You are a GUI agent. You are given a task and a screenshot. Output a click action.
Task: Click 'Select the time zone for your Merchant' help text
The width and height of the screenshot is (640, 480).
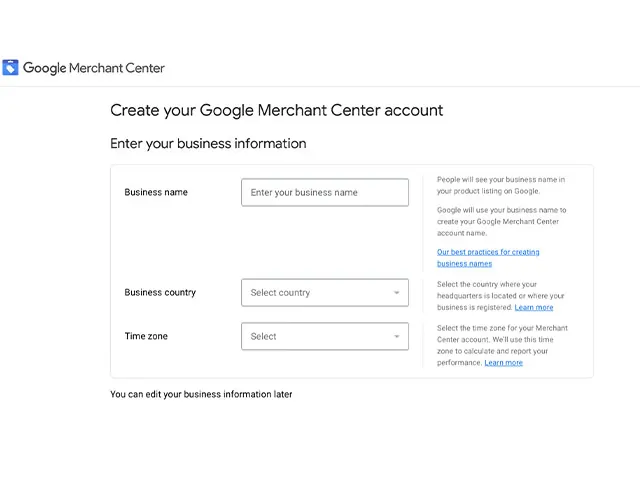502,345
